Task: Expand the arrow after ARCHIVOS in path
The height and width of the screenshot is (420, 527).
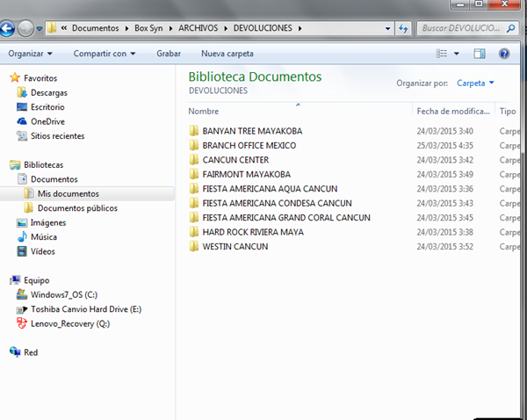Action: [226, 29]
